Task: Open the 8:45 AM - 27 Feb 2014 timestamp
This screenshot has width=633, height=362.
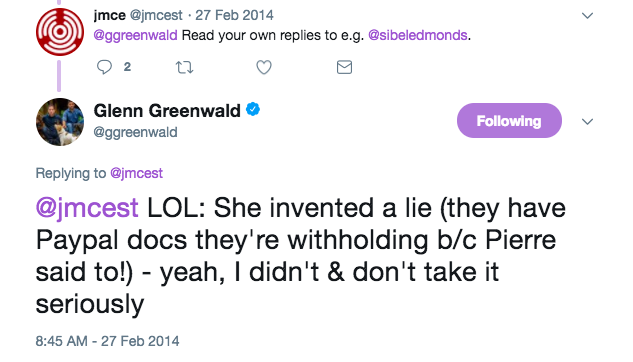Action: (107, 341)
